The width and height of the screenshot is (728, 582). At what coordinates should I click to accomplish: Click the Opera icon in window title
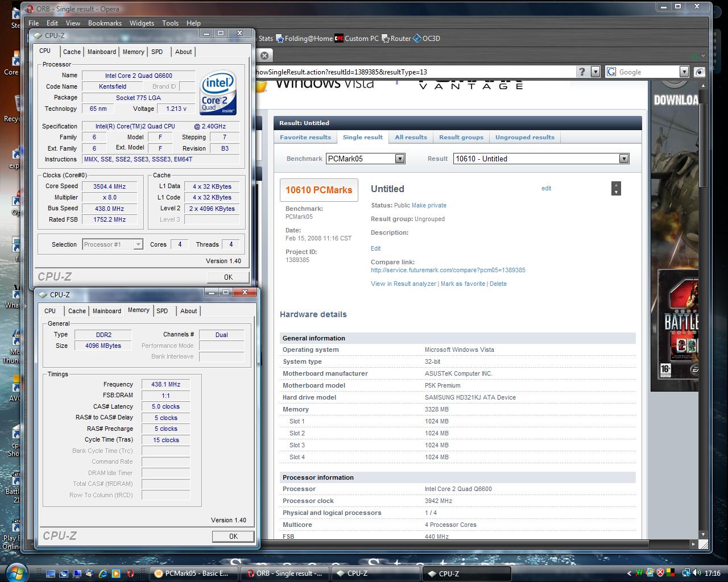[x=30, y=9]
